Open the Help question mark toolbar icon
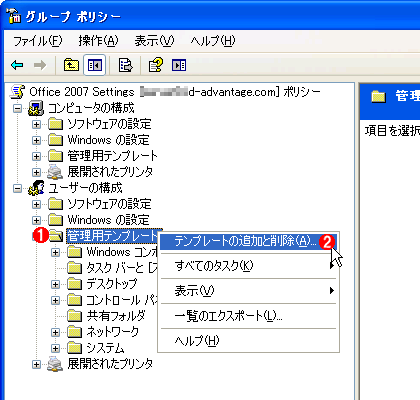The height and width of the screenshot is (400, 420). (155, 65)
